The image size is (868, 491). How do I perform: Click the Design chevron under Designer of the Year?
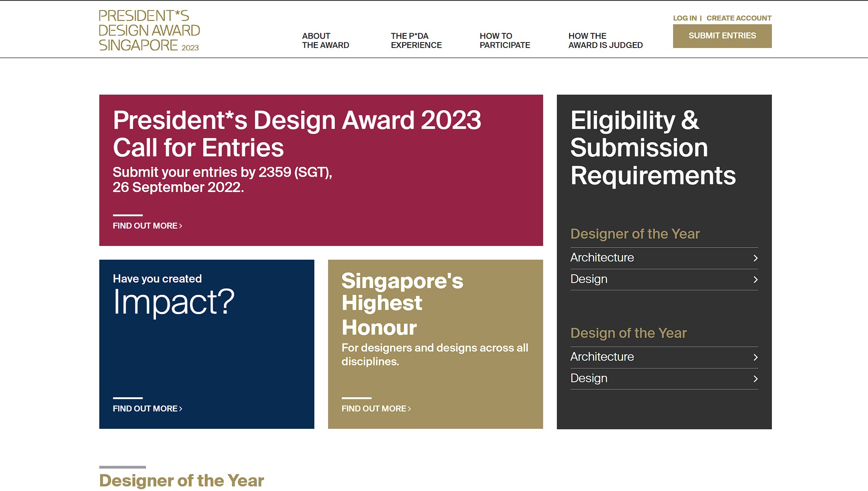755,280
